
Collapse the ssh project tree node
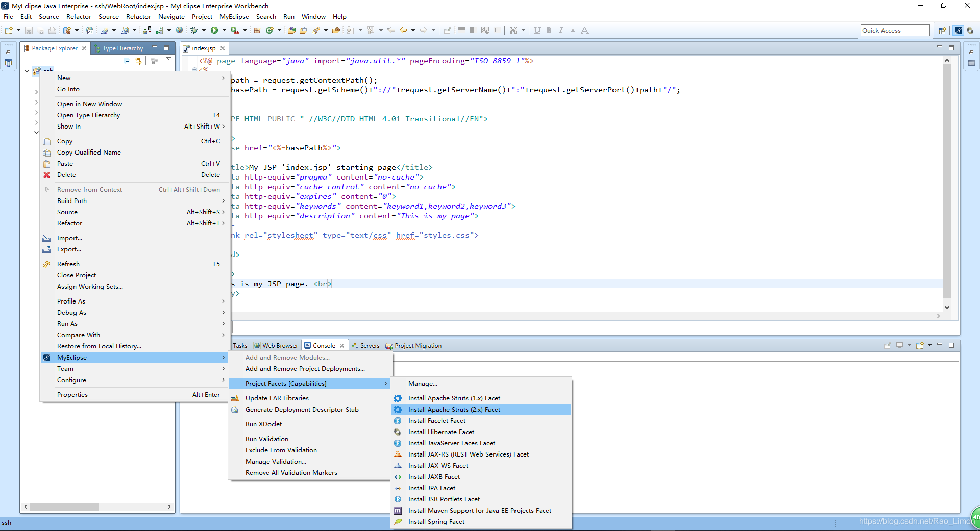27,71
